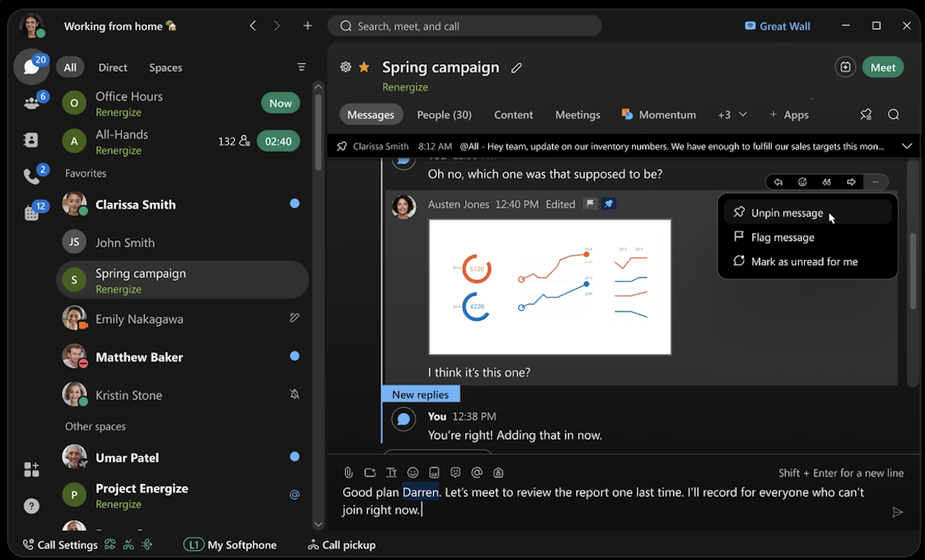Screen dimensions: 925x560
Task: Open the Calling icon with 2 badge
Action: [31, 176]
